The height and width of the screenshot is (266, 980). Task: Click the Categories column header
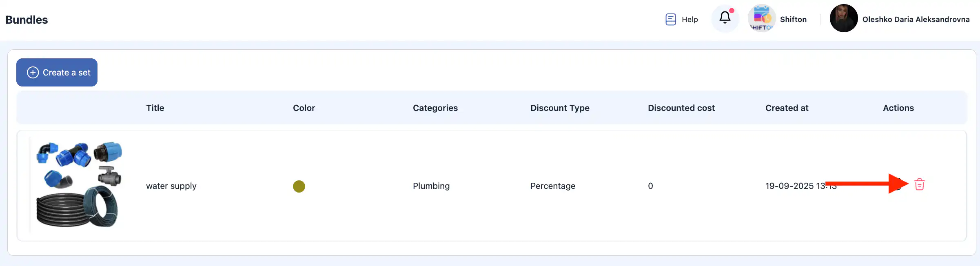coord(435,108)
